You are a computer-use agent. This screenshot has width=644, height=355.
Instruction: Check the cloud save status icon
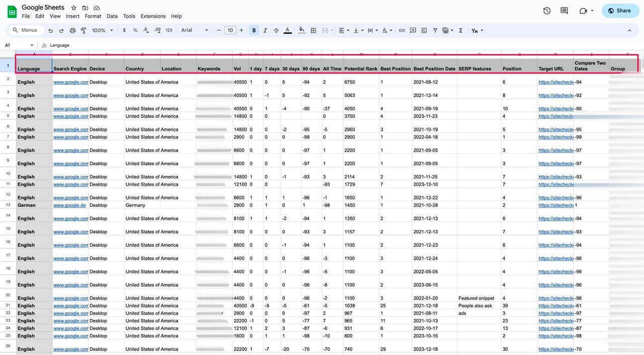[x=97, y=8]
